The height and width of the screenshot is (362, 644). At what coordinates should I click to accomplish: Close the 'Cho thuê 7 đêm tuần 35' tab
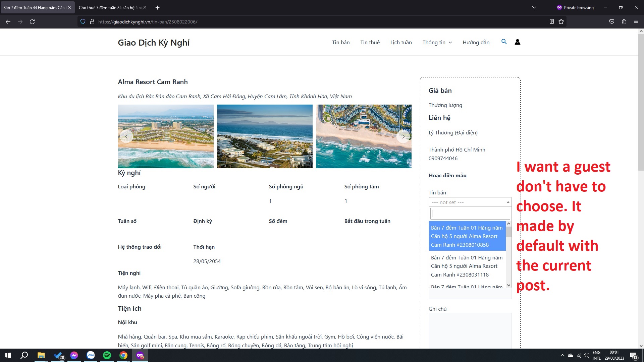(145, 7)
